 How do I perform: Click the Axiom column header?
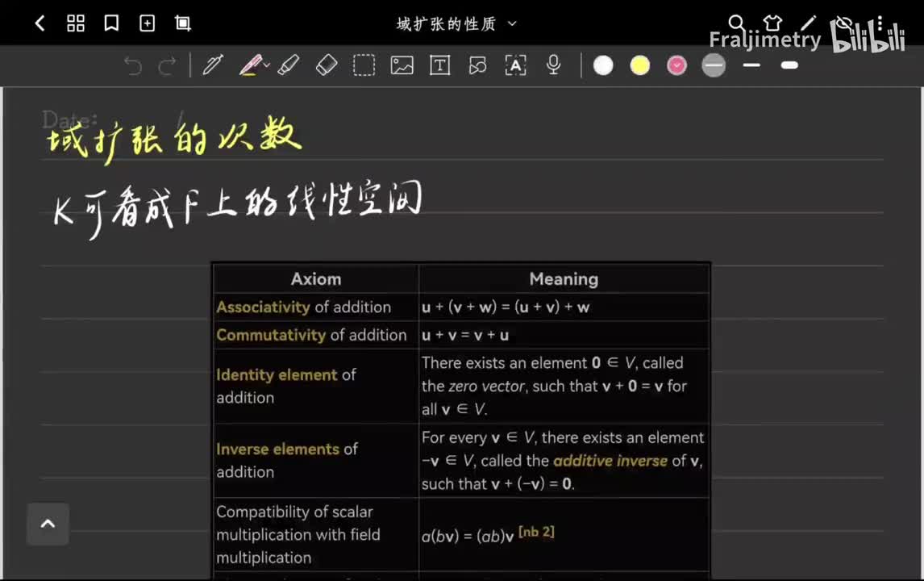click(316, 279)
